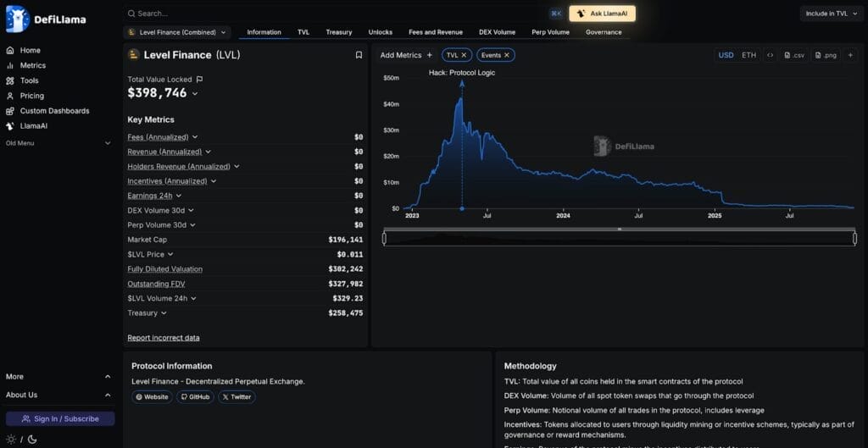The height and width of the screenshot is (448, 868).
Task: Click the Hack: Protocol Logic event marker
Action: [462, 73]
